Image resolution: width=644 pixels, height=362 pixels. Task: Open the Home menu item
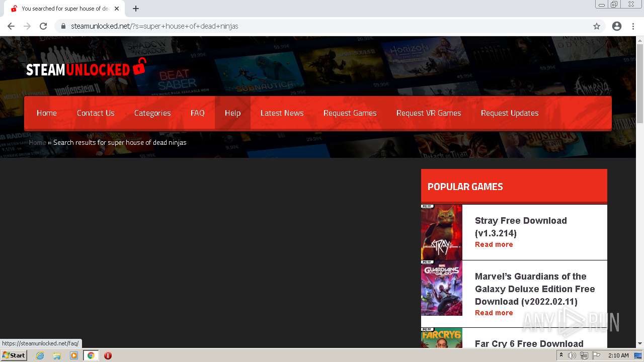47,113
